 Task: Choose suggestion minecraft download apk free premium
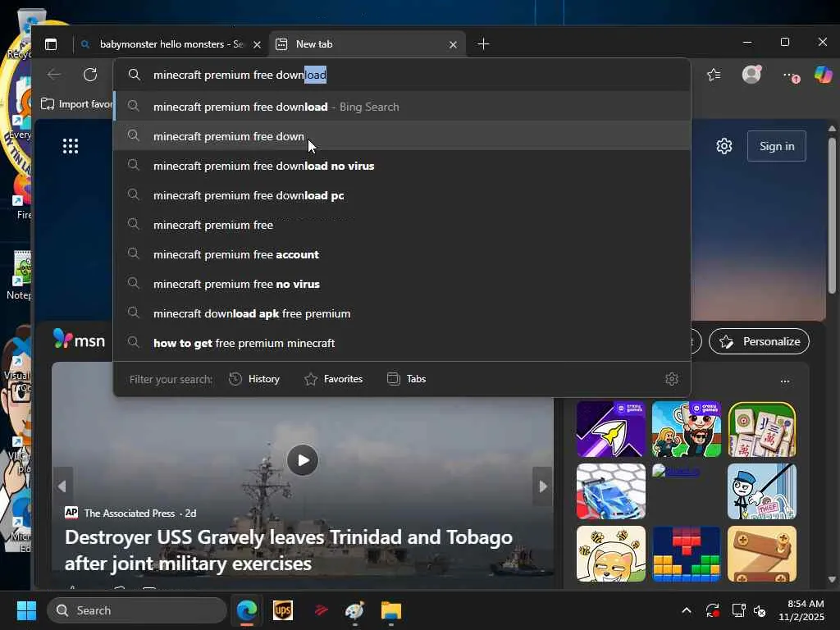[402, 313]
